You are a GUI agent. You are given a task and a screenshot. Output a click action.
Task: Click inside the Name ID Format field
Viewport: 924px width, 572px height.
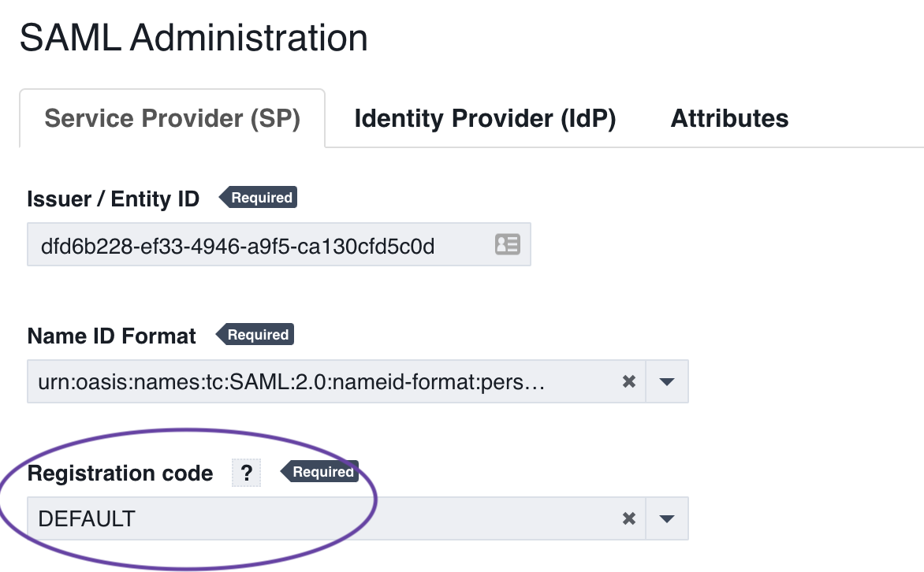(315, 381)
